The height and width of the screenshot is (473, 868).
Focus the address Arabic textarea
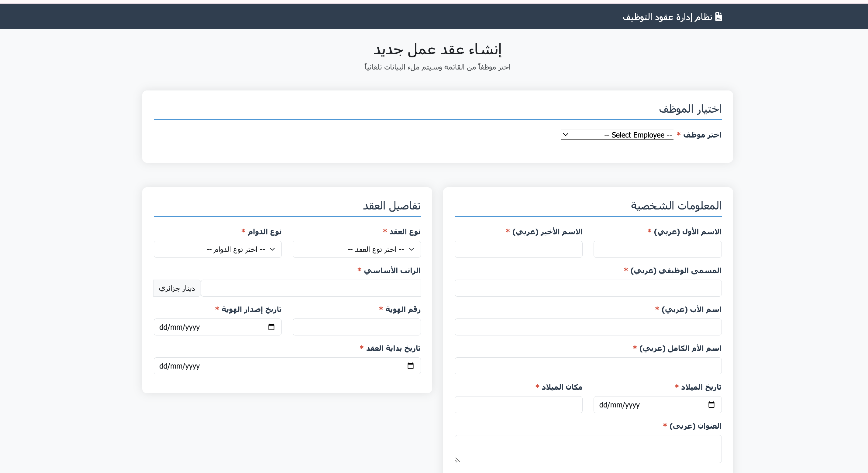pyautogui.click(x=588, y=449)
